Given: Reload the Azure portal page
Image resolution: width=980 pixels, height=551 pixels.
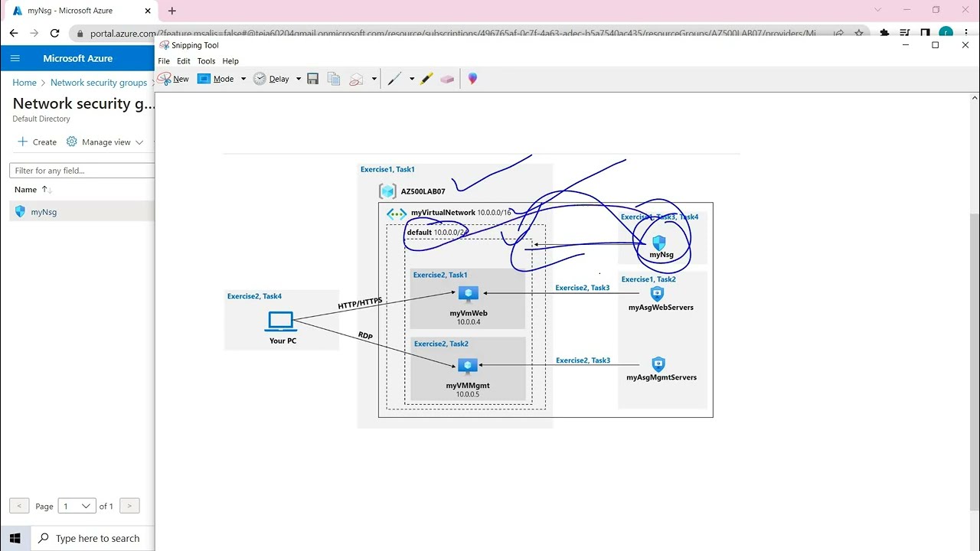Looking at the screenshot, I should click(x=54, y=33).
